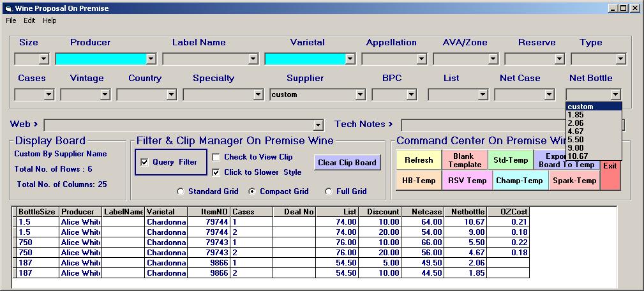Click the RSV Temp button

(x=467, y=181)
